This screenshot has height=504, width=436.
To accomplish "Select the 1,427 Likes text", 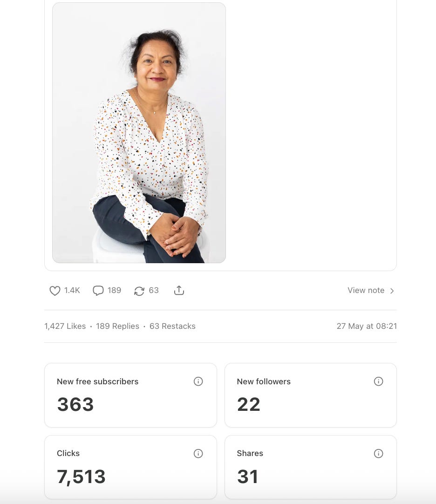I will click(x=65, y=326).
